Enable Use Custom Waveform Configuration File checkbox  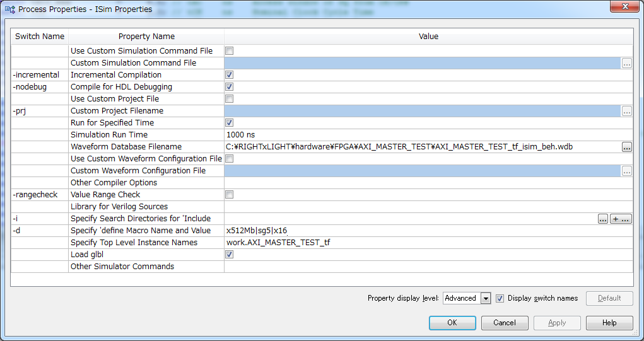tap(230, 158)
